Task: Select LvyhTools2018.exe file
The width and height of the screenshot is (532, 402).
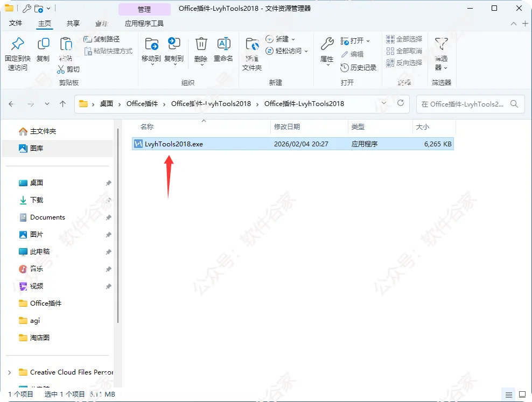Action: pos(293,144)
